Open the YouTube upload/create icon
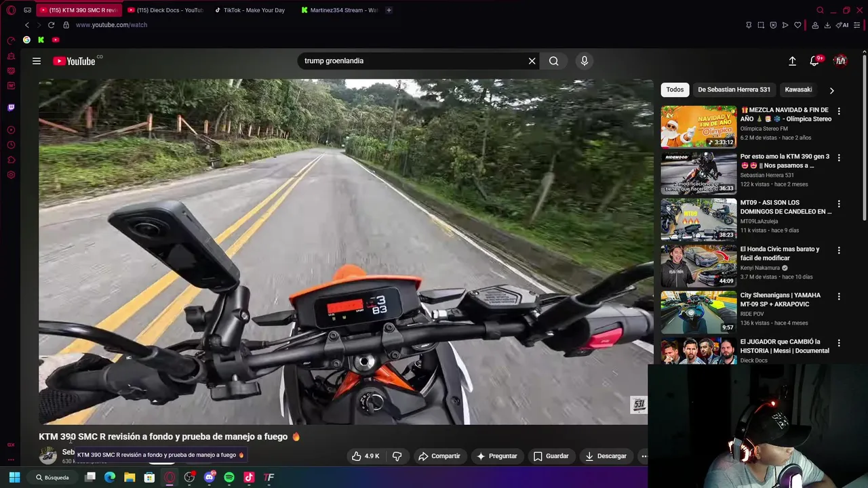Viewport: 868px width, 488px height. point(792,61)
